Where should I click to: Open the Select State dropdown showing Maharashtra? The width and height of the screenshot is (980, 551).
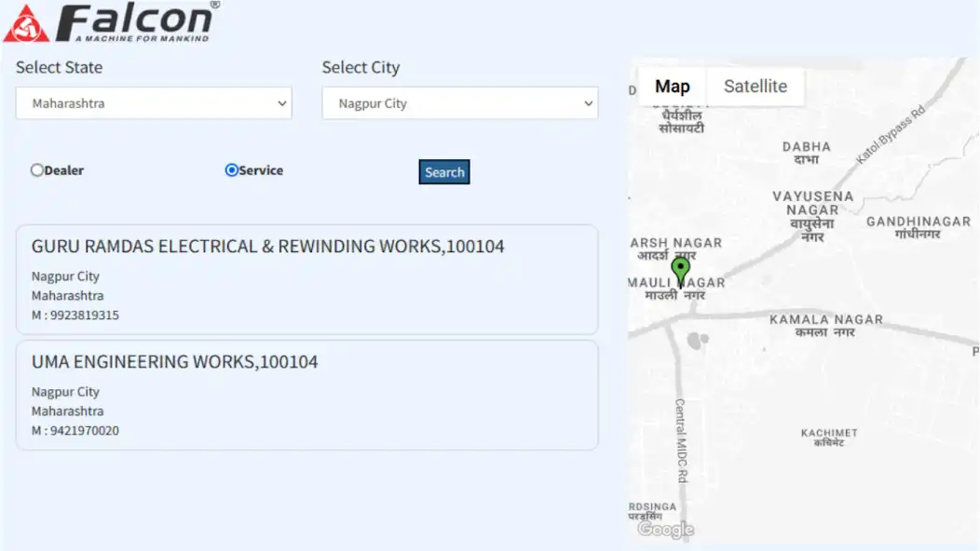(x=154, y=103)
